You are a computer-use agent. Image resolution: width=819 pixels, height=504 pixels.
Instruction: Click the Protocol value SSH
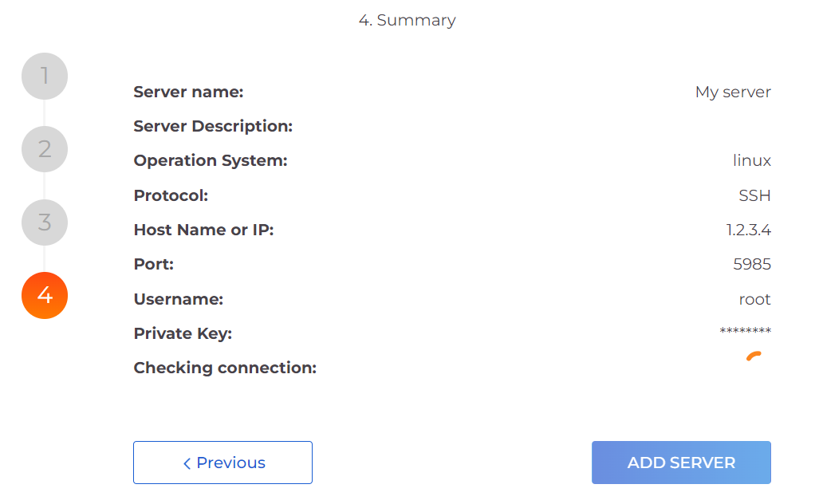[x=754, y=195]
